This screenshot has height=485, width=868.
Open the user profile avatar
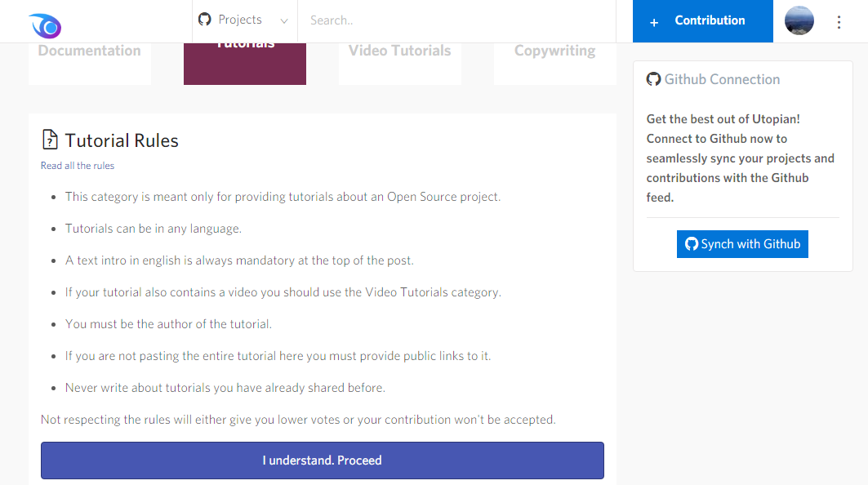click(799, 21)
